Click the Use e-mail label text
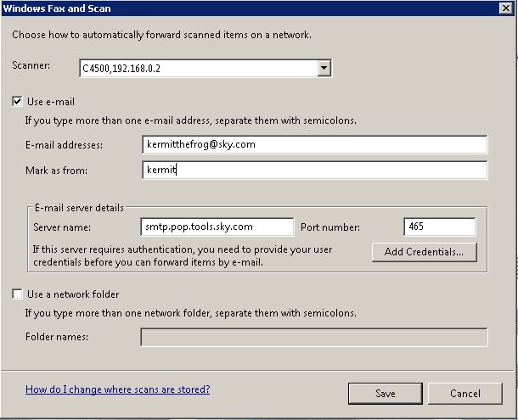Image resolution: width=518 pixels, height=420 pixels. tap(51, 102)
